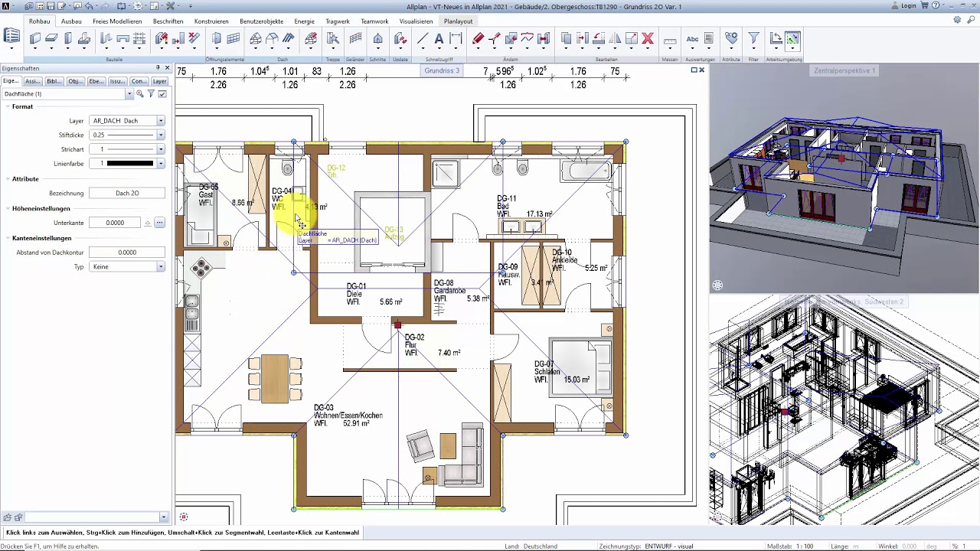980x551 pixels.
Task: Collapse the Kanteneinstellungen section
Action: [x=7, y=238]
